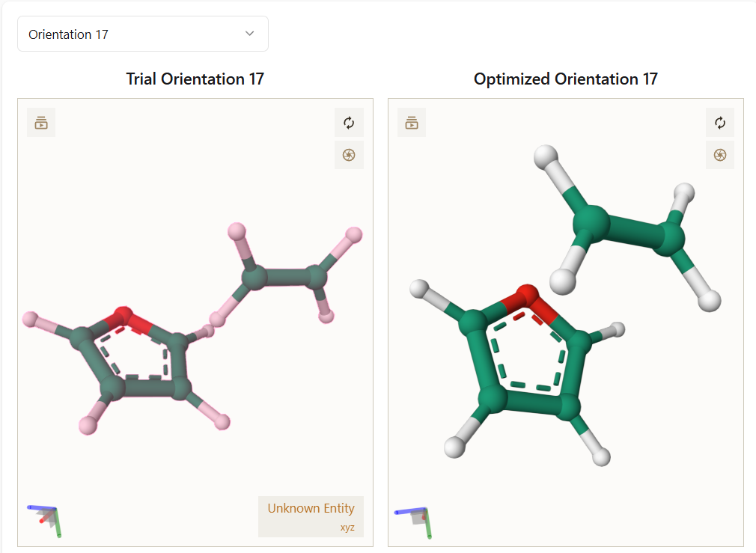This screenshot has height=553, width=756.
Task: Open the animation controls icon in the Trial viewer
Action: click(41, 123)
